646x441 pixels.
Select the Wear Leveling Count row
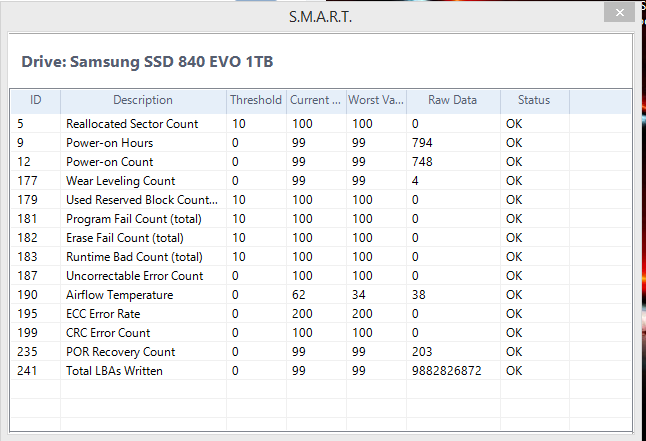[321, 181]
